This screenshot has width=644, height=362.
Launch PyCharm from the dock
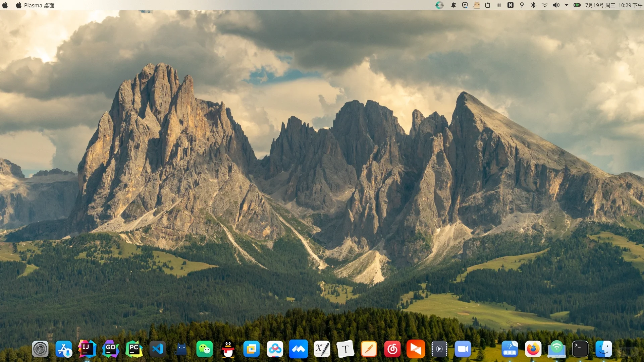tap(134, 349)
